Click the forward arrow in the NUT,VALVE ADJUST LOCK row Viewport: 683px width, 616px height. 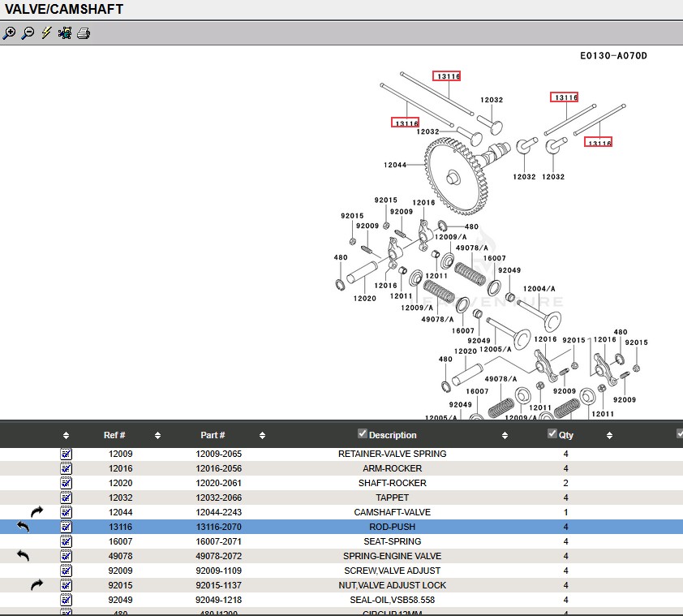point(37,585)
